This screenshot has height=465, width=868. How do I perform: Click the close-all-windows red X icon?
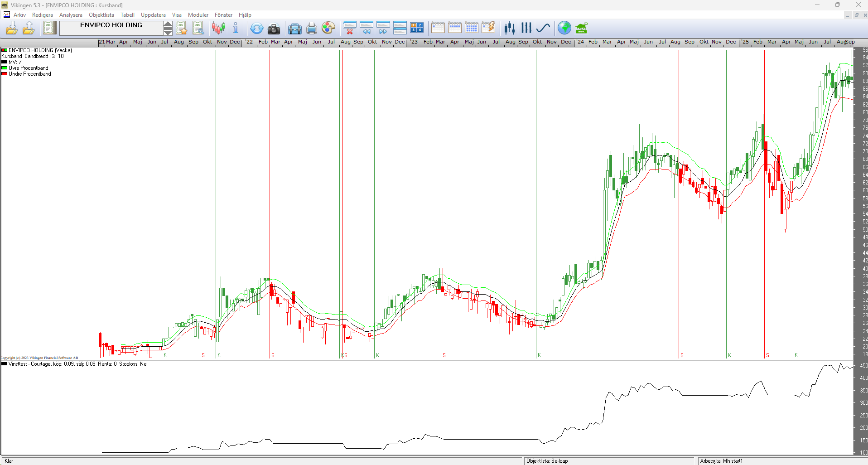pyautogui.click(x=350, y=28)
